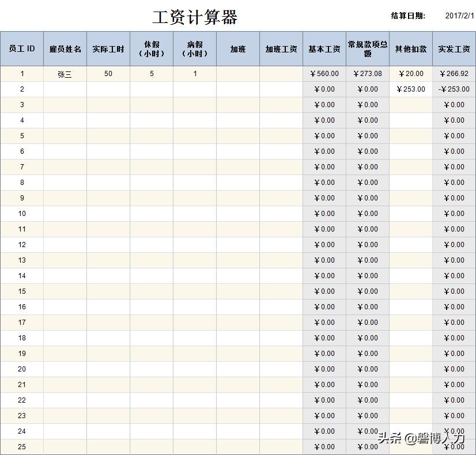The width and height of the screenshot is (476, 455).
Task: Select the 加班 column header
Action: tap(238, 48)
